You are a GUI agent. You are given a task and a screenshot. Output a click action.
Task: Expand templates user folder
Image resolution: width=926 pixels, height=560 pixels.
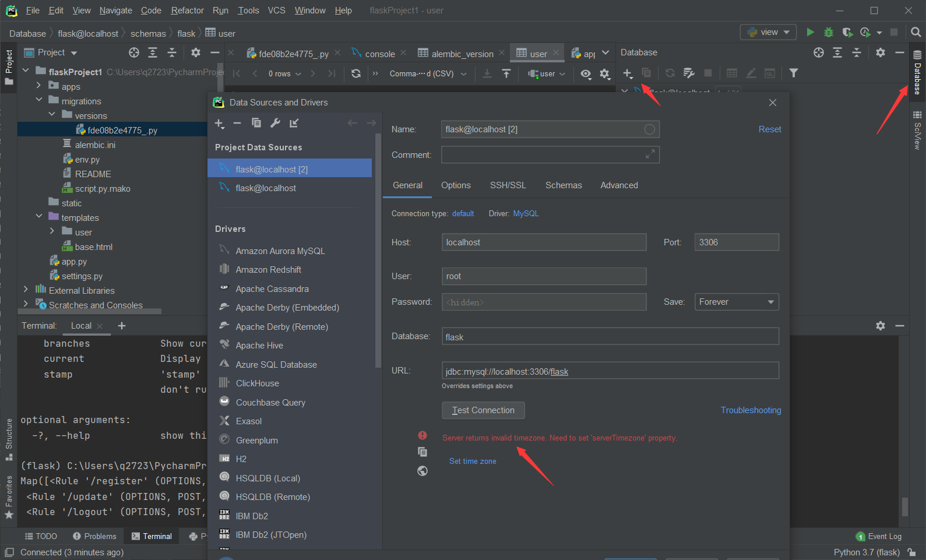pyautogui.click(x=52, y=232)
